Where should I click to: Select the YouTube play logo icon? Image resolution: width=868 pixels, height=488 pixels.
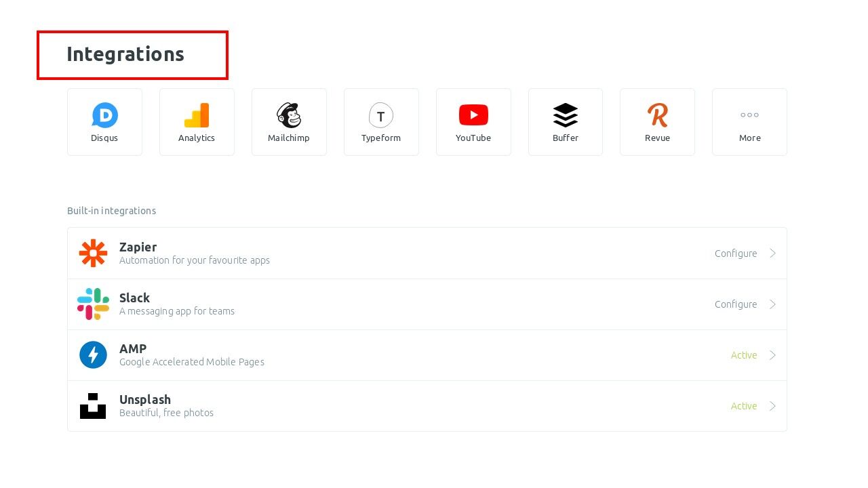click(473, 115)
